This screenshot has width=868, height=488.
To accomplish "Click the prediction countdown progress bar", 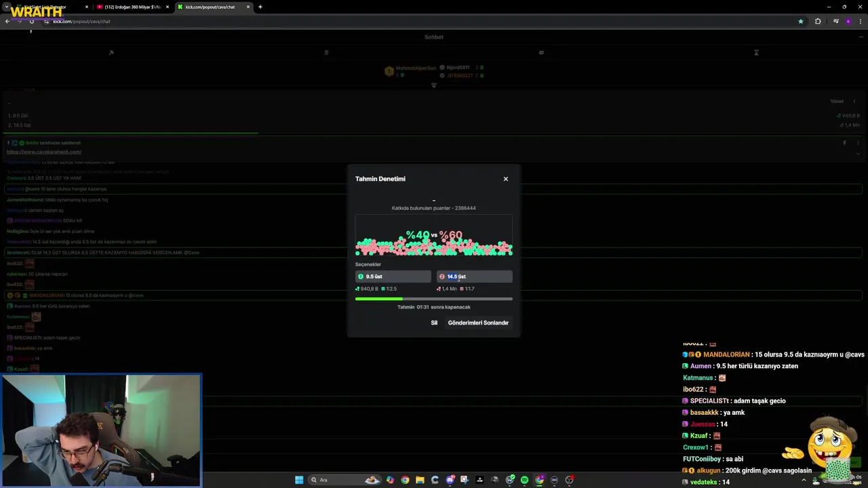I will [434, 299].
